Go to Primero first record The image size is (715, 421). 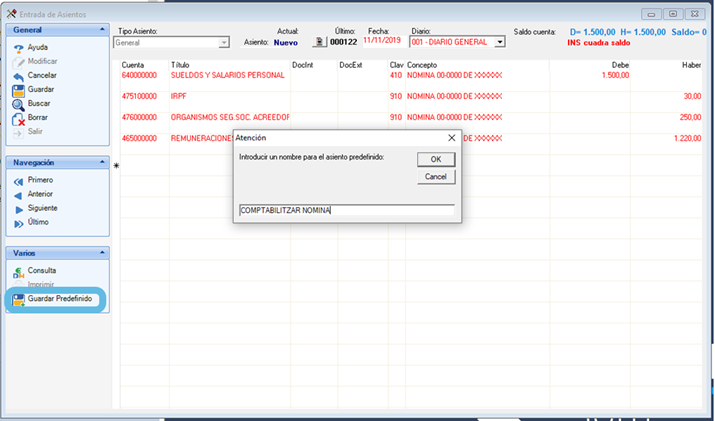click(x=18, y=181)
